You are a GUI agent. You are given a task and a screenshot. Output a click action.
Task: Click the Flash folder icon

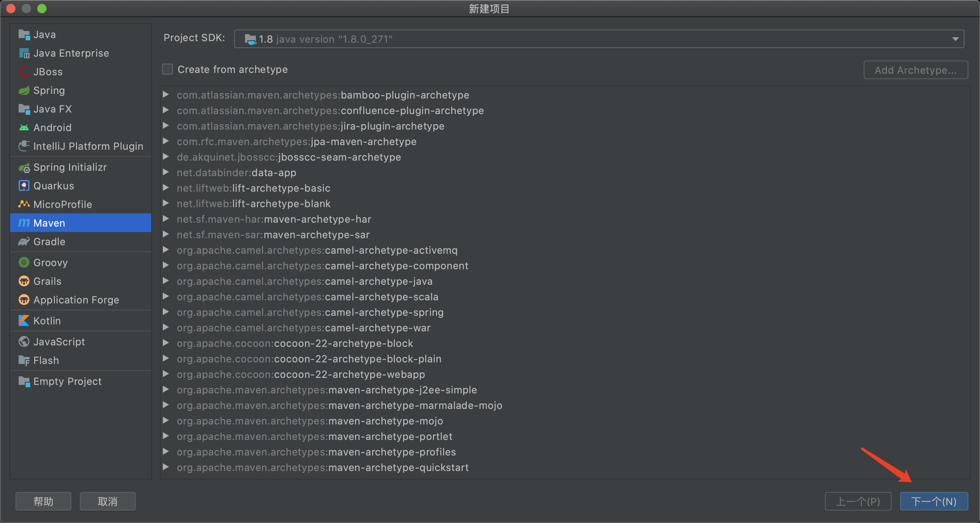24,360
